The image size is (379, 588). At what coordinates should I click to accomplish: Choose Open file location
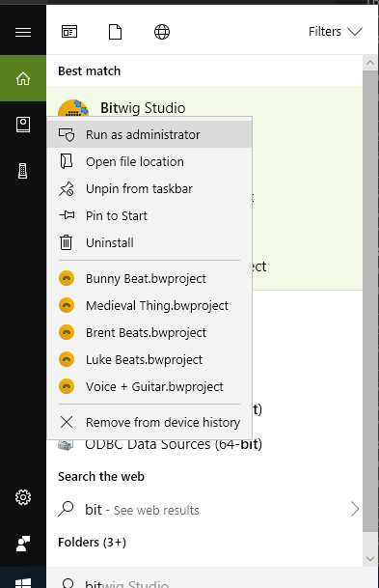(149, 161)
